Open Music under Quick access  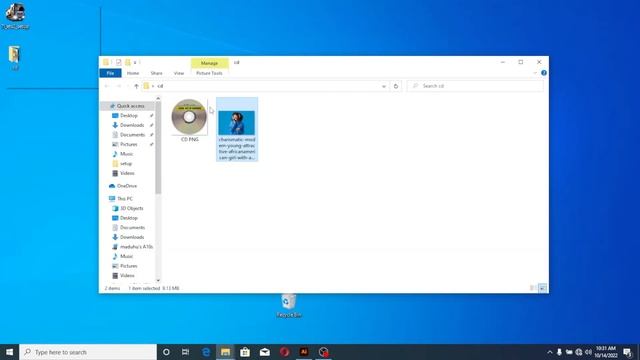[126, 154]
